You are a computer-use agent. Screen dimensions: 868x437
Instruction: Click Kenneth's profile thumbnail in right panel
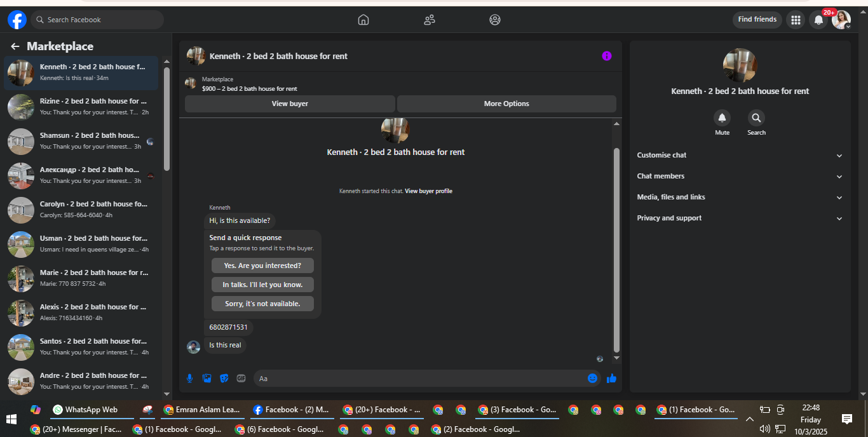coord(740,65)
